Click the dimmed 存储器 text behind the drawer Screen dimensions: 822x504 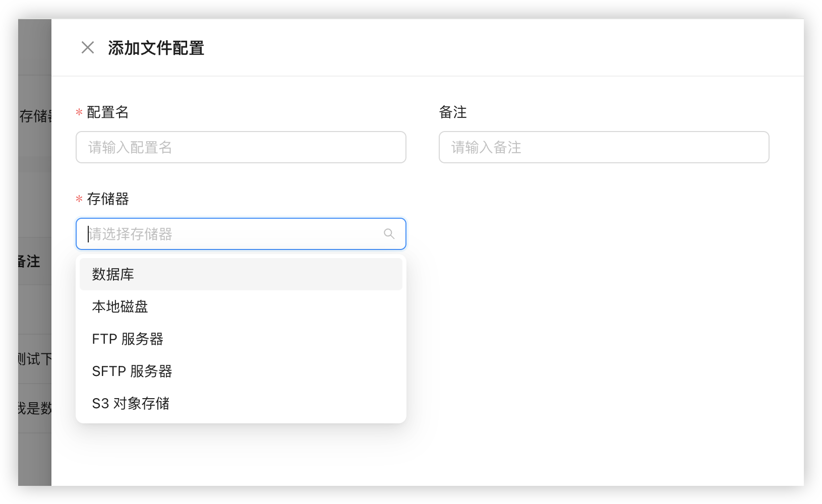35,116
